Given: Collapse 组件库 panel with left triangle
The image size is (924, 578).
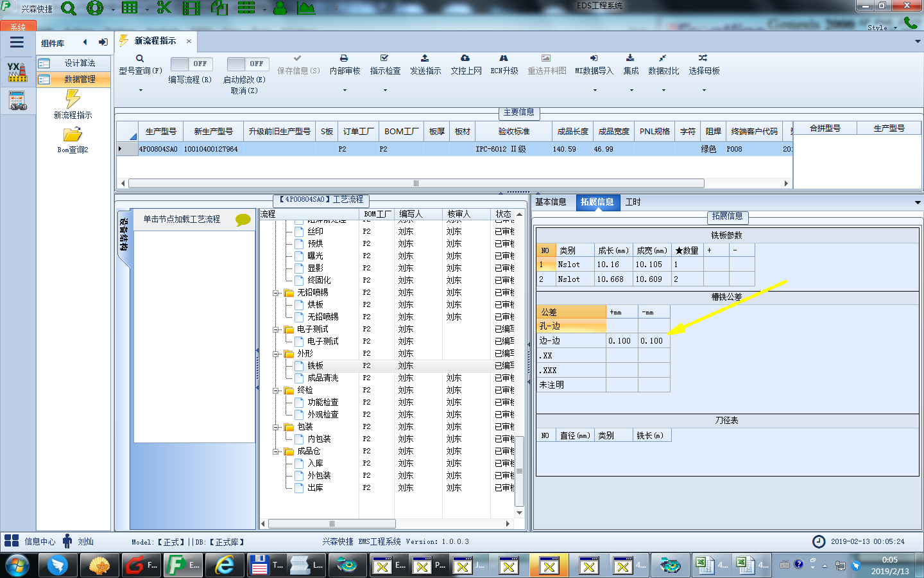Looking at the screenshot, I should pyautogui.click(x=85, y=42).
